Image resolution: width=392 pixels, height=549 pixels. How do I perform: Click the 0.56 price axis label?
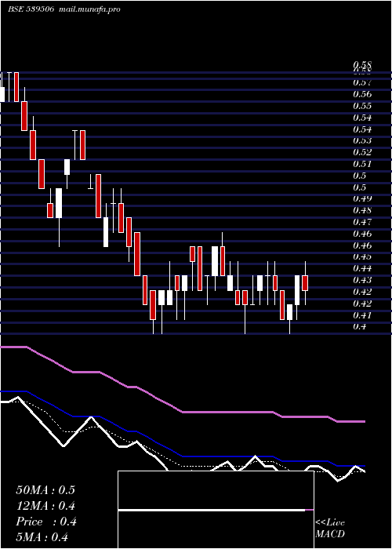click(362, 94)
